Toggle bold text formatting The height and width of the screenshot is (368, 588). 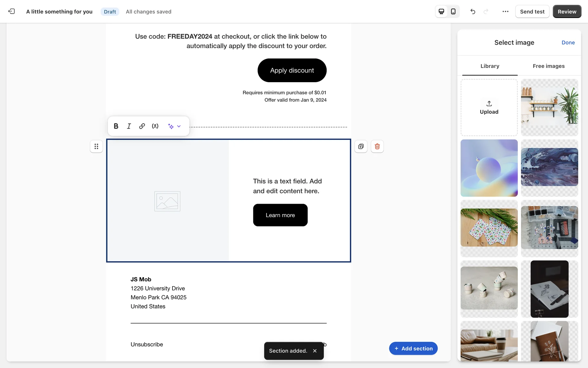pyautogui.click(x=116, y=126)
